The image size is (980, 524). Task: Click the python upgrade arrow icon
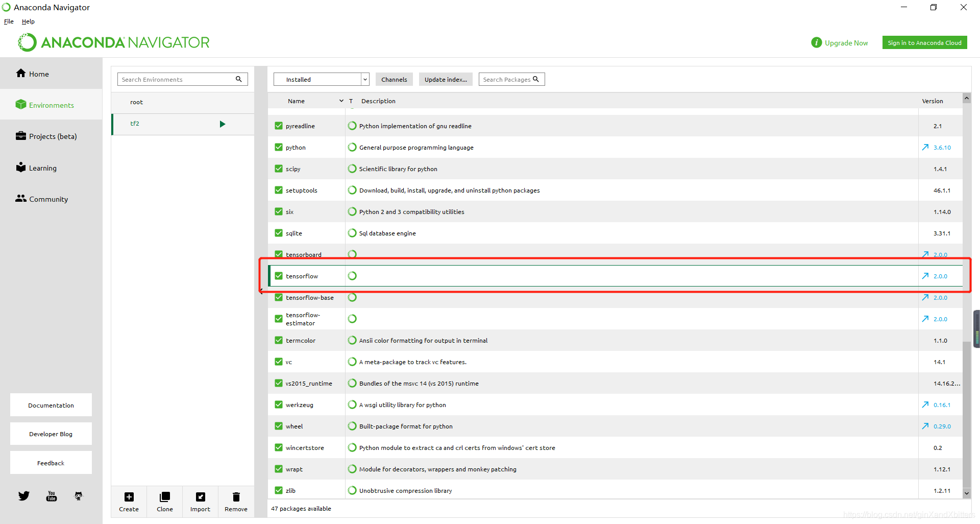pos(925,147)
